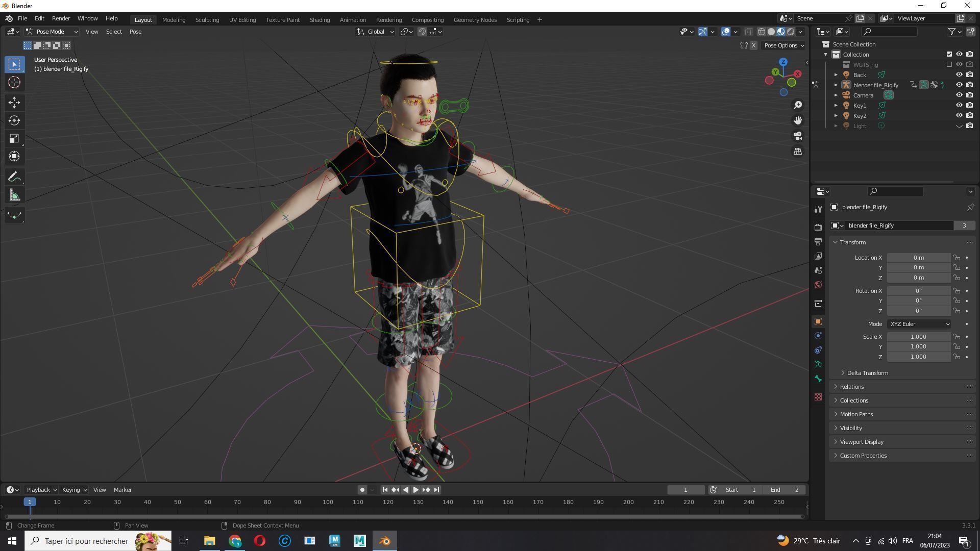This screenshot has height=551, width=980.
Task: Click the new collection icon in outliner
Action: [970, 32]
